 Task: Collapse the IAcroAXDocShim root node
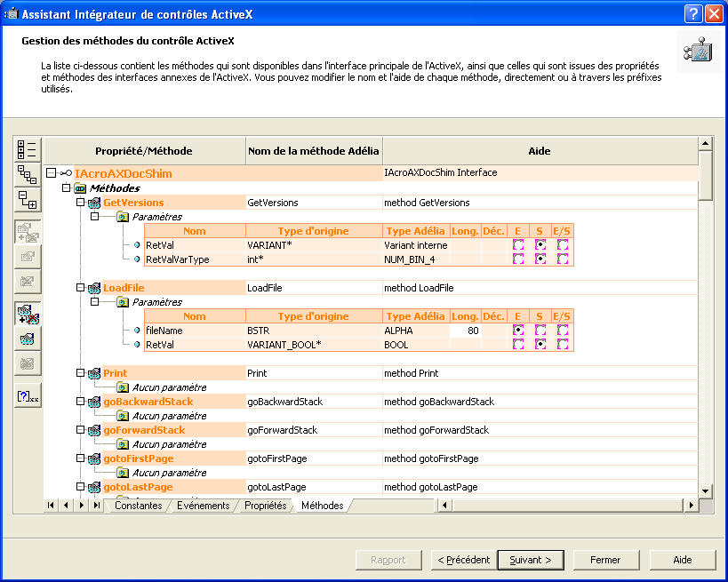51,173
